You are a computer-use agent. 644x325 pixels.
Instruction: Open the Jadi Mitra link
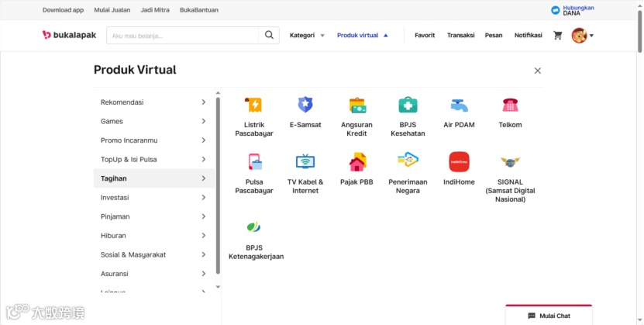point(155,10)
